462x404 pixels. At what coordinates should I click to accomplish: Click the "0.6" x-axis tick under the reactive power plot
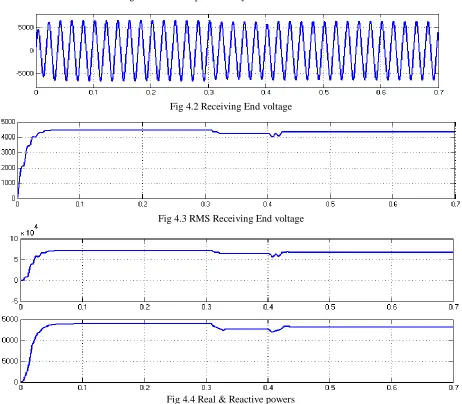[x=392, y=388]
